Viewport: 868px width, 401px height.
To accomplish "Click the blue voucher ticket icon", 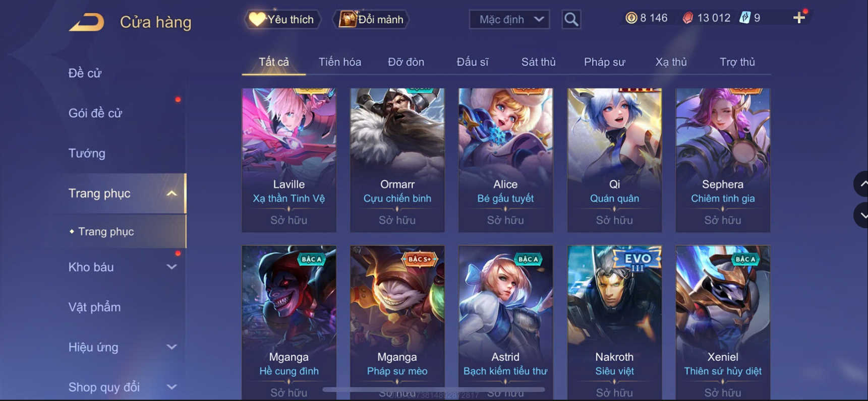I will click(745, 18).
